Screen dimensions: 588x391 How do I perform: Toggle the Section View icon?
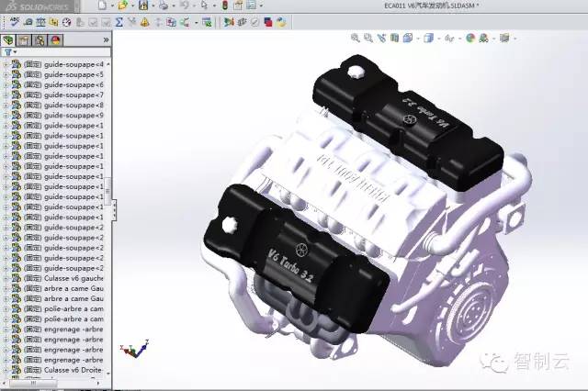tap(394, 38)
